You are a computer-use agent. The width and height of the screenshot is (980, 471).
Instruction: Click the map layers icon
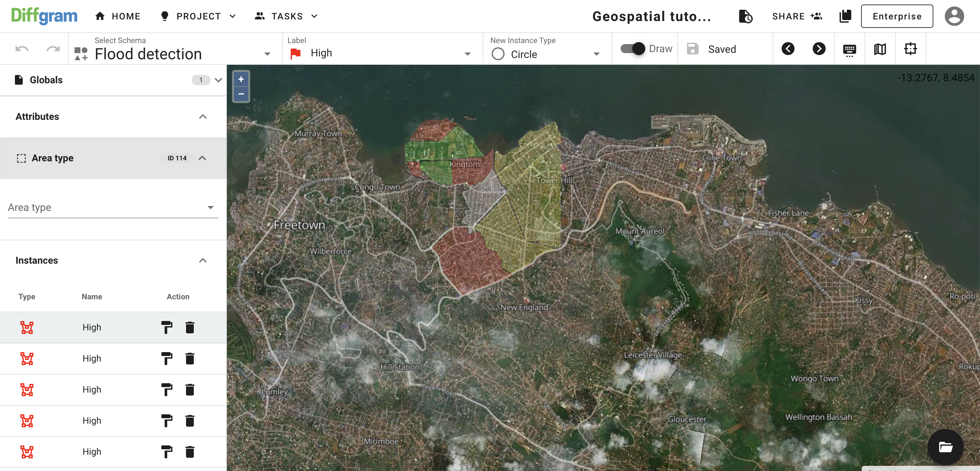click(880, 49)
